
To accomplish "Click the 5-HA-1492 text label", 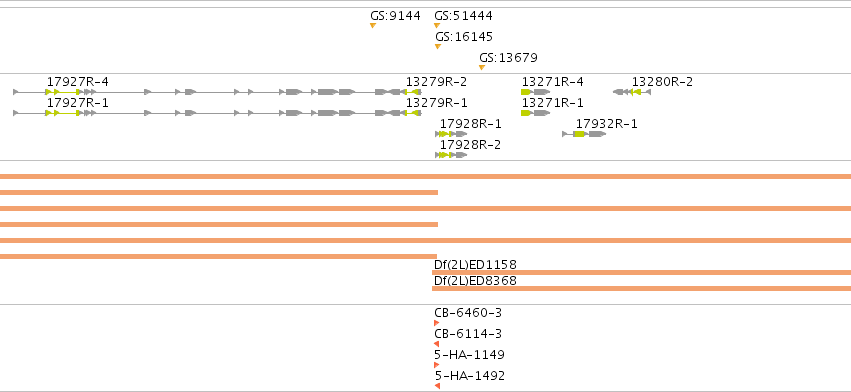I will (x=470, y=376).
